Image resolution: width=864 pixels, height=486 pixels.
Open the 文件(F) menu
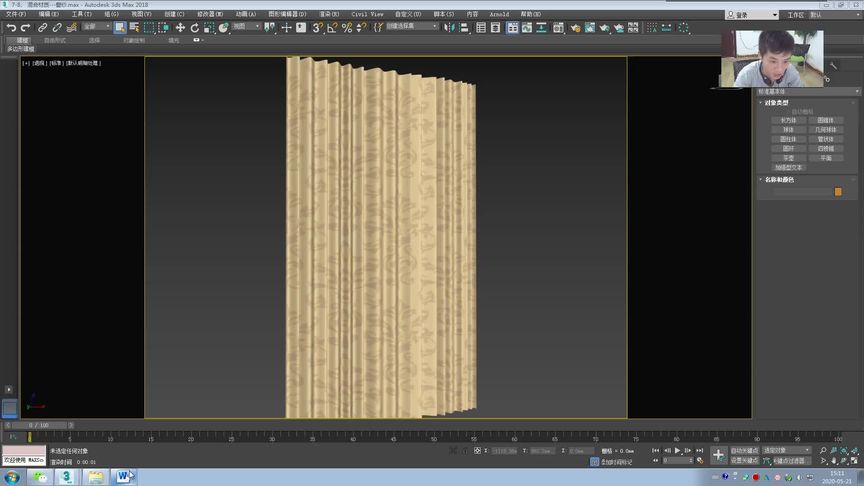pos(16,15)
